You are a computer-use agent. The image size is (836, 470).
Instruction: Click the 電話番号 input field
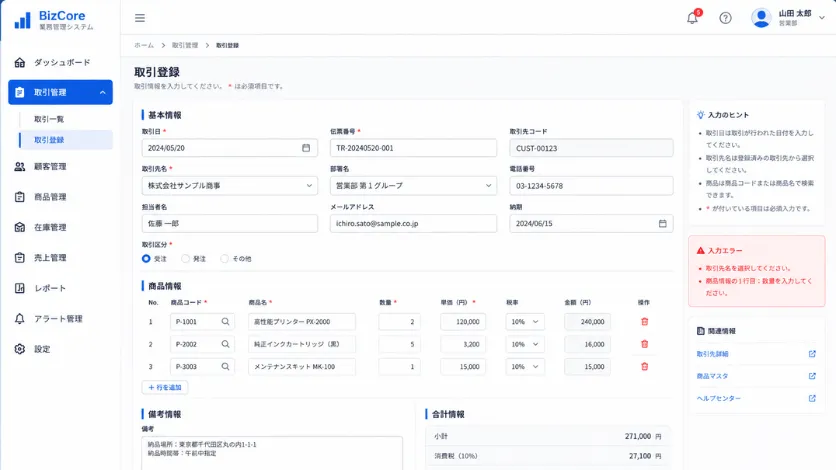coord(591,186)
